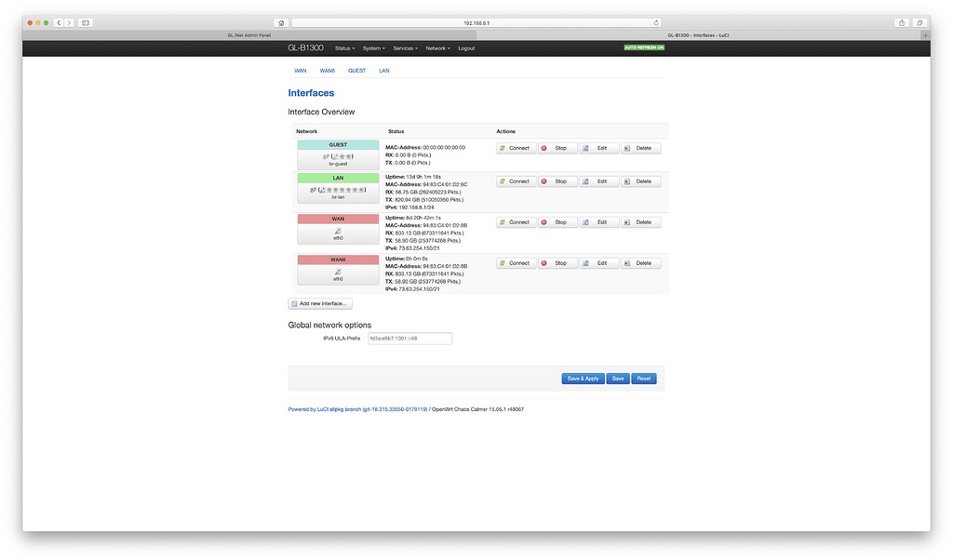Click the green Connect icon for WAN6
This screenshot has height=560, width=953.
(x=503, y=262)
